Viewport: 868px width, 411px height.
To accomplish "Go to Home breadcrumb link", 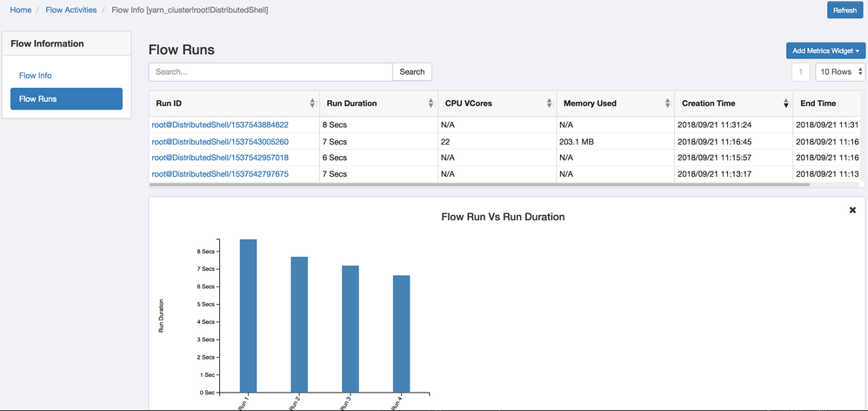I will coord(21,10).
